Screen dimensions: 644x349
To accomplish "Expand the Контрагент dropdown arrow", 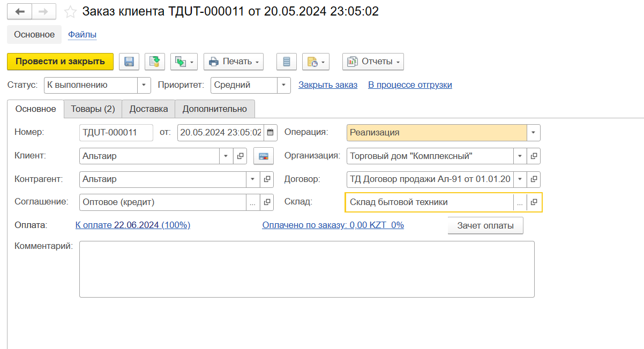I will [253, 179].
